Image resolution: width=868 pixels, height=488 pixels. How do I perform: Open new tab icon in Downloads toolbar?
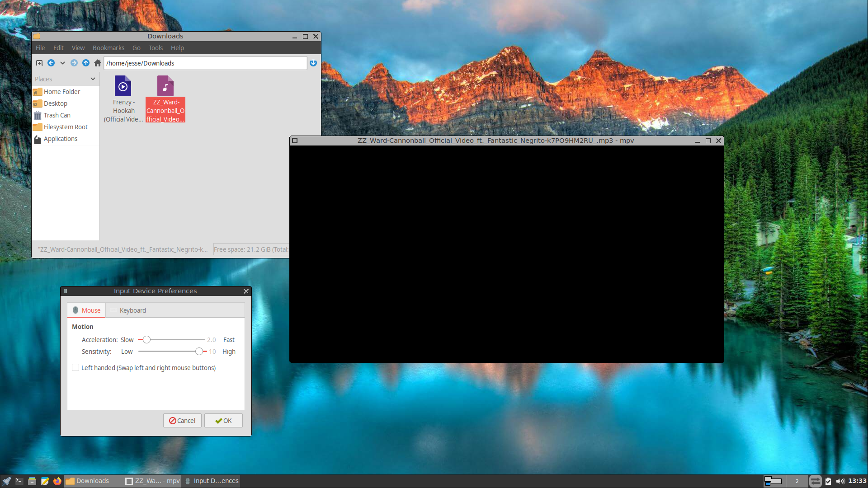[39, 63]
